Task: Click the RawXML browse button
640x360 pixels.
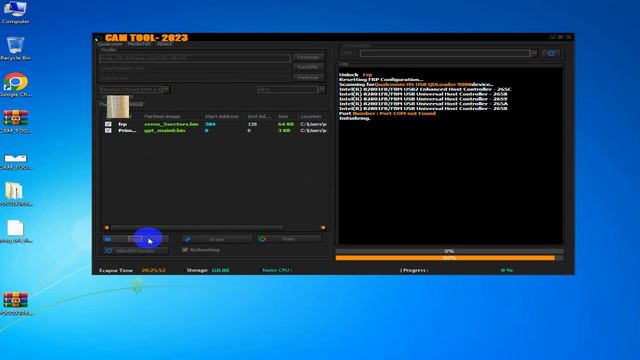Action: (x=308, y=67)
